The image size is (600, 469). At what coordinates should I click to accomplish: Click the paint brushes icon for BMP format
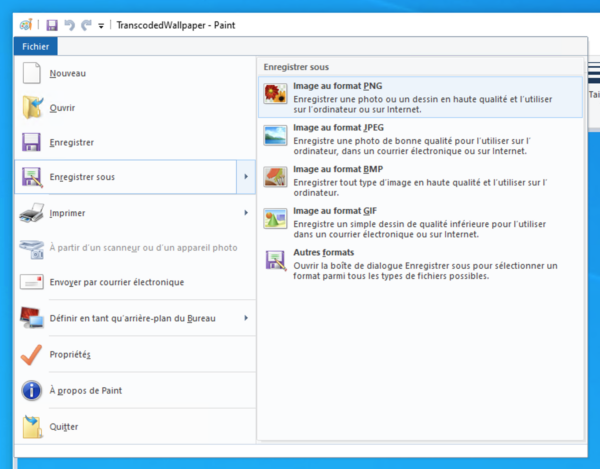point(275,177)
